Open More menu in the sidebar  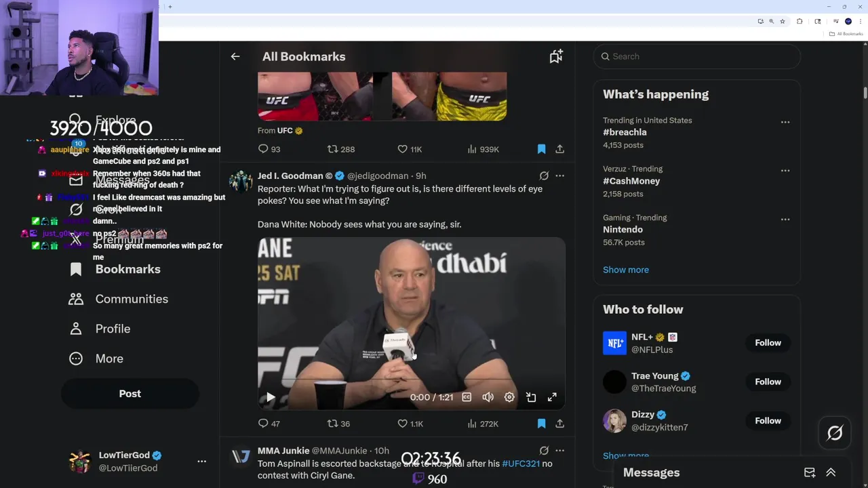click(x=96, y=359)
